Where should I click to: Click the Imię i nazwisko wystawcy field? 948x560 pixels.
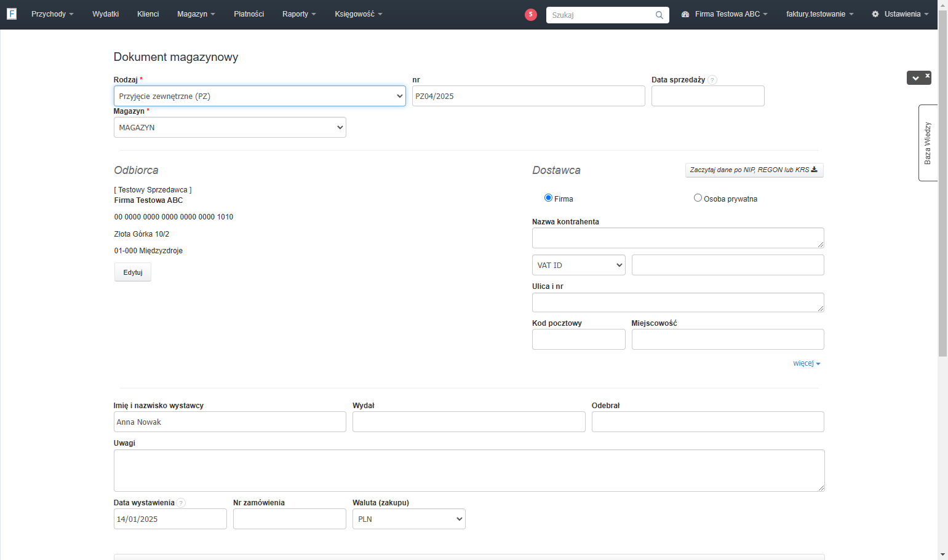[x=230, y=422]
